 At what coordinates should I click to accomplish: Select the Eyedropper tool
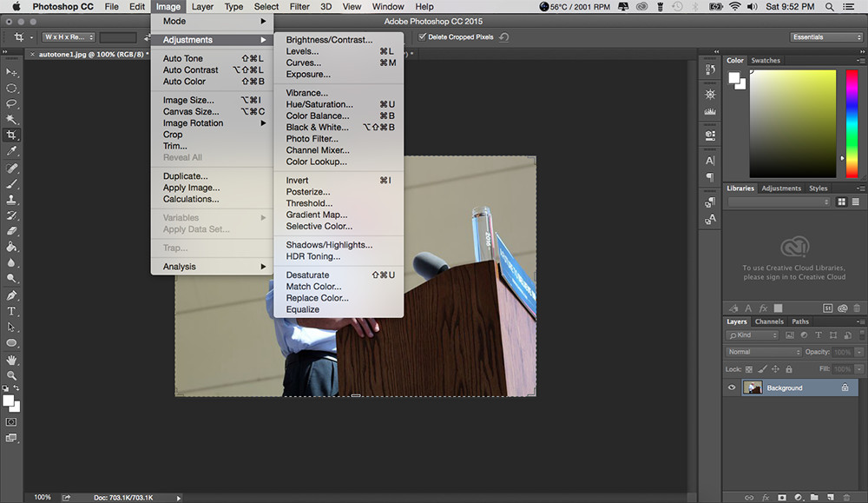12,151
